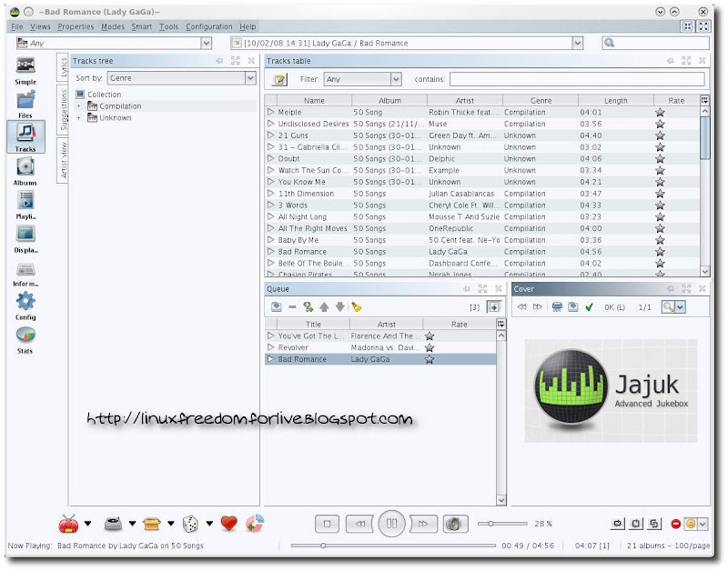Click the green checkmark in Cover panel
Screen dimensions: 728x571
point(589,306)
